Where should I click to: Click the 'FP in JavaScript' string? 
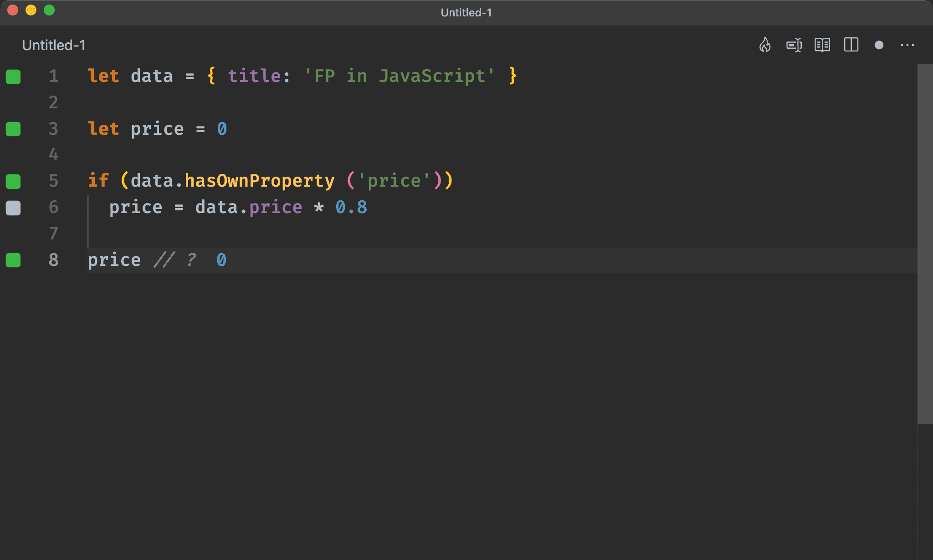point(400,76)
